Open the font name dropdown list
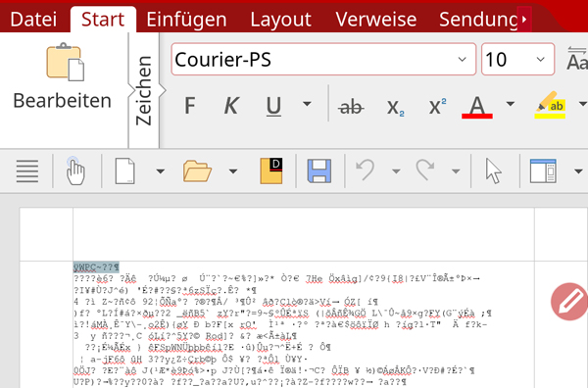This screenshot has height=388, width=588. click(x=462, y=59)
